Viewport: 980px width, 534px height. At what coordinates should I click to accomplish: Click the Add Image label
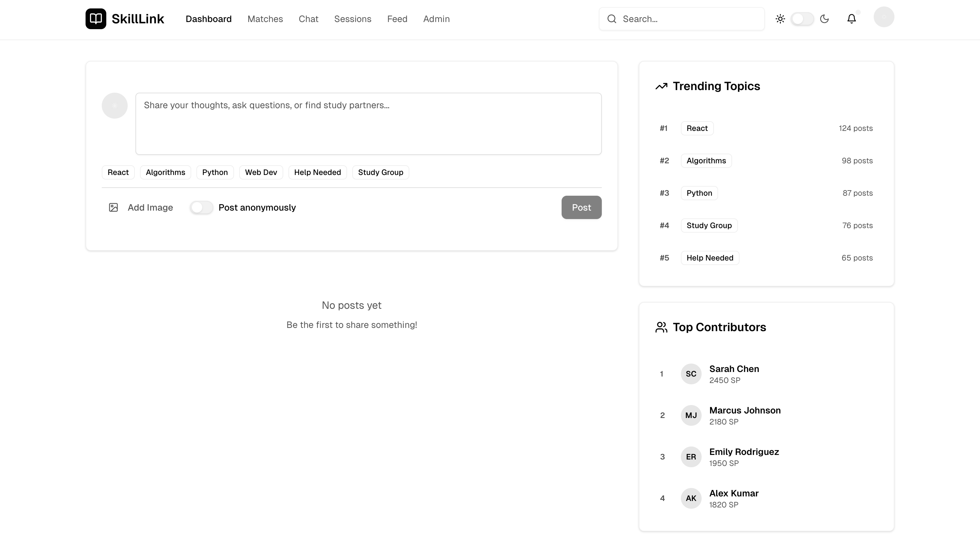point(150,207)
